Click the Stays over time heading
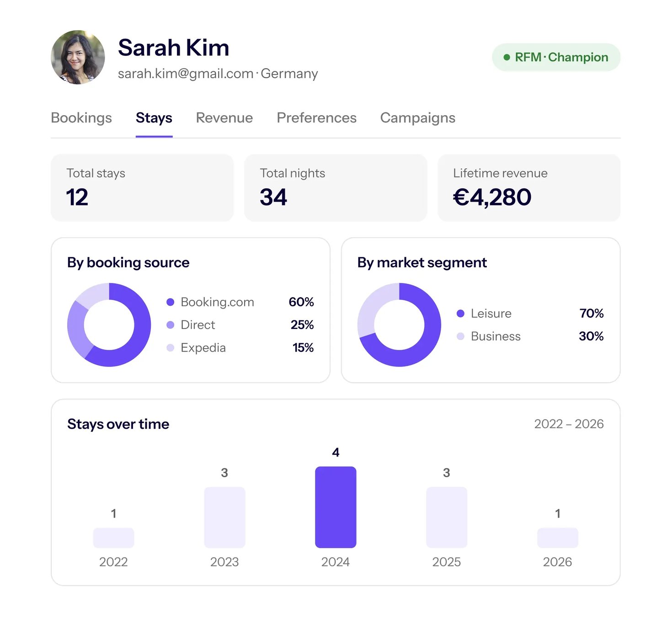Image resolution: width=672 pixels, height=617 pixels. [x=118, y=424]
